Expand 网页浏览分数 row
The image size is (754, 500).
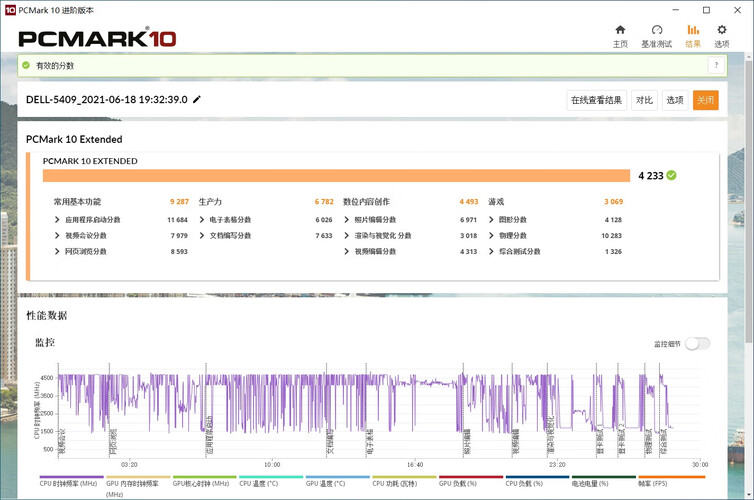click(57, 251)
